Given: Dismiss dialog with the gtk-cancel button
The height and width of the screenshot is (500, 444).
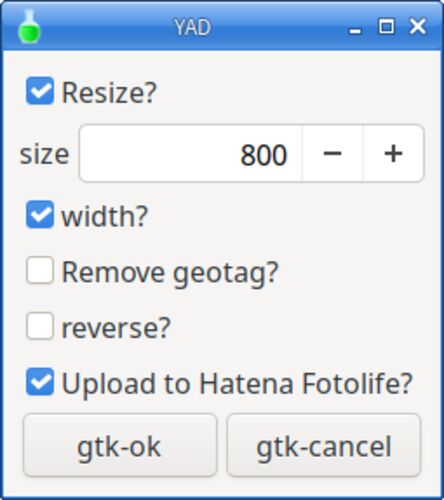Looking at the screenshot, I should click(324, 445).
